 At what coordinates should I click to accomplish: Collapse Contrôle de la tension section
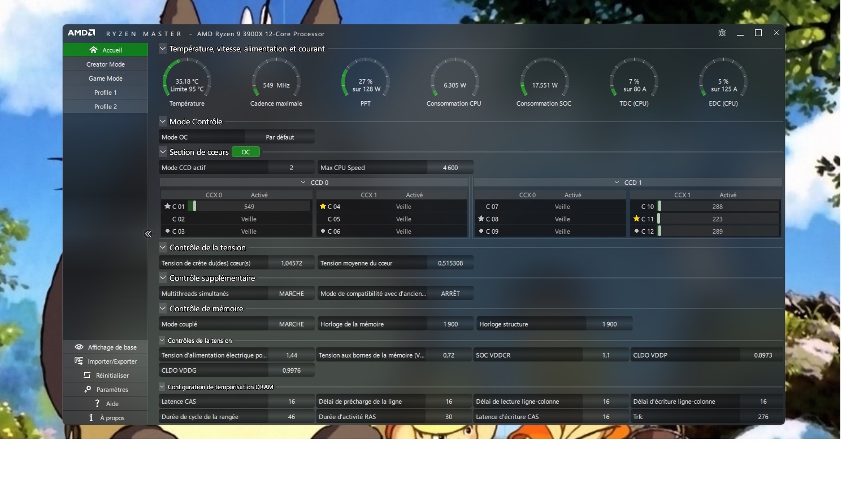[x=163, y=247]
